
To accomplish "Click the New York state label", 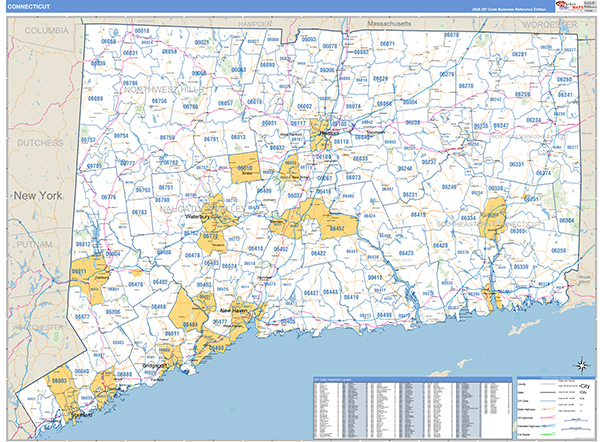I will click(x=38, y=196).
